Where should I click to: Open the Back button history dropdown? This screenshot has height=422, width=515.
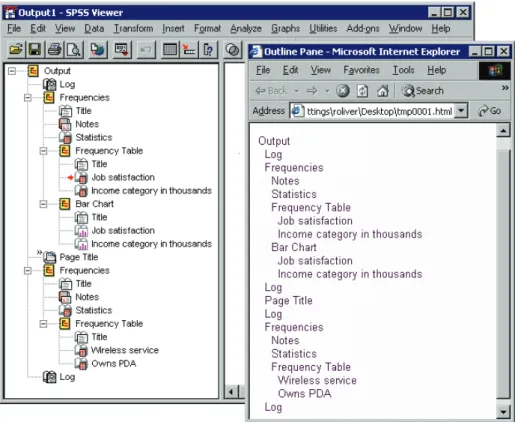(296, 91)
